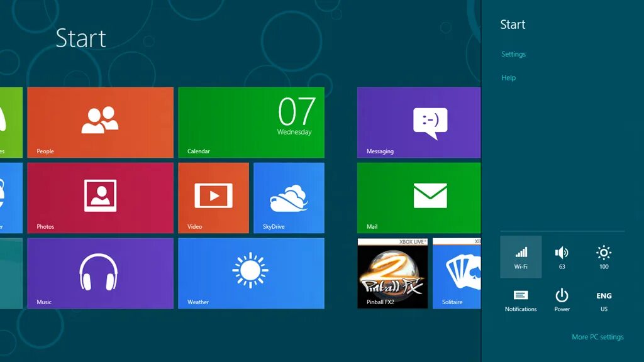644x362 pixels.
Task: Click the Power button icon
Action: (x=562, y=296)
